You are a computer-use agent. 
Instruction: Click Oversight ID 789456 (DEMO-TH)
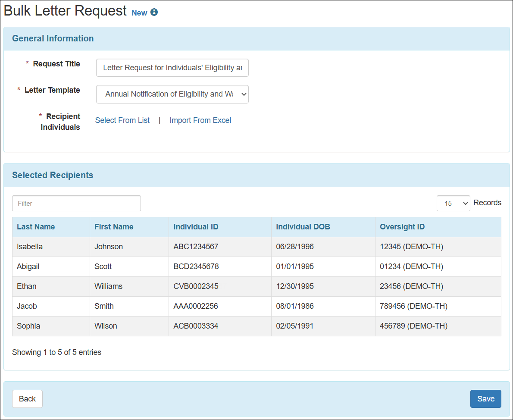[438, 306]
